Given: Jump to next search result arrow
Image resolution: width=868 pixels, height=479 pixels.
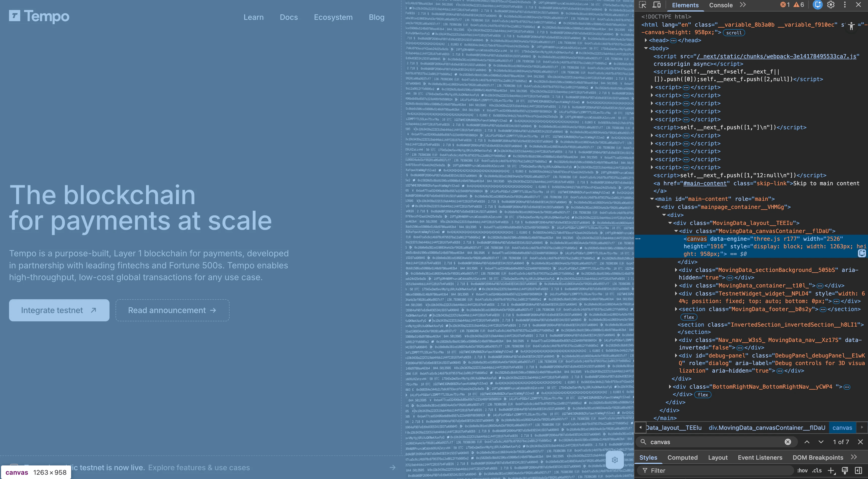Looking at the screenshot, I should (821, 442).
